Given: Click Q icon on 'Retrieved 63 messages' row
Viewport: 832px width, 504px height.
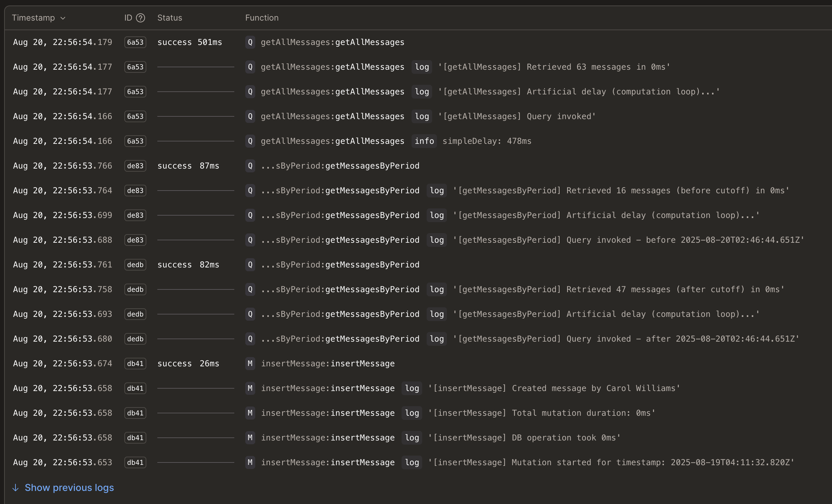Looking at the screenshot, I should coord(250,67).
